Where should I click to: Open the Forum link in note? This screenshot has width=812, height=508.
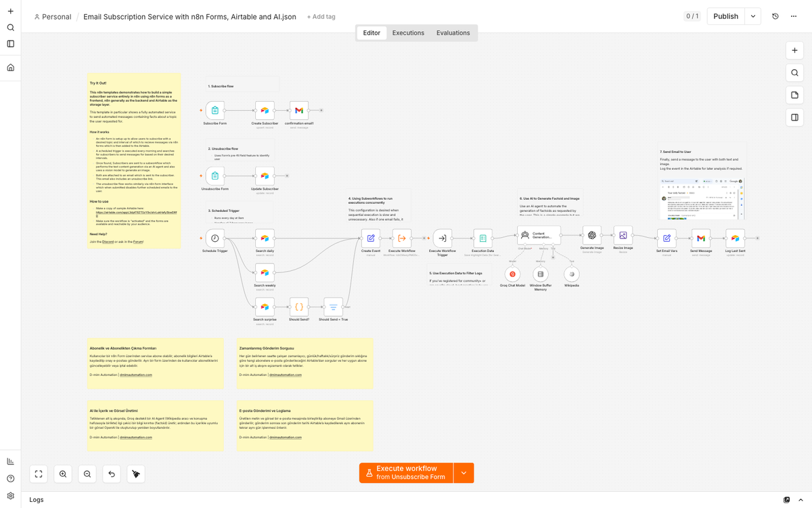pos(138,242)
